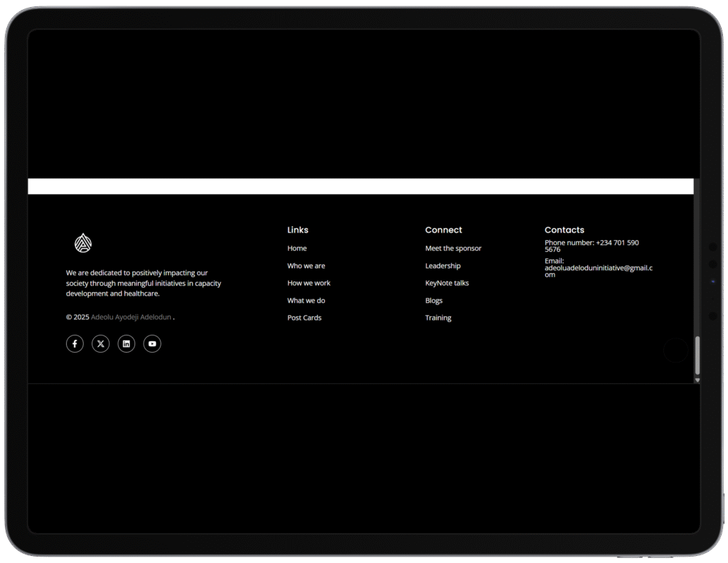Click the site logo in footer

(x=83, y=244)
